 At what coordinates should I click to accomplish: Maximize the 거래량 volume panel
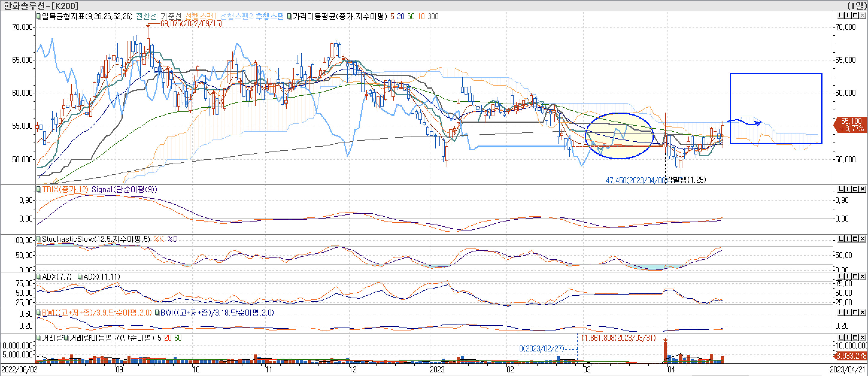[x=855, y=338]
